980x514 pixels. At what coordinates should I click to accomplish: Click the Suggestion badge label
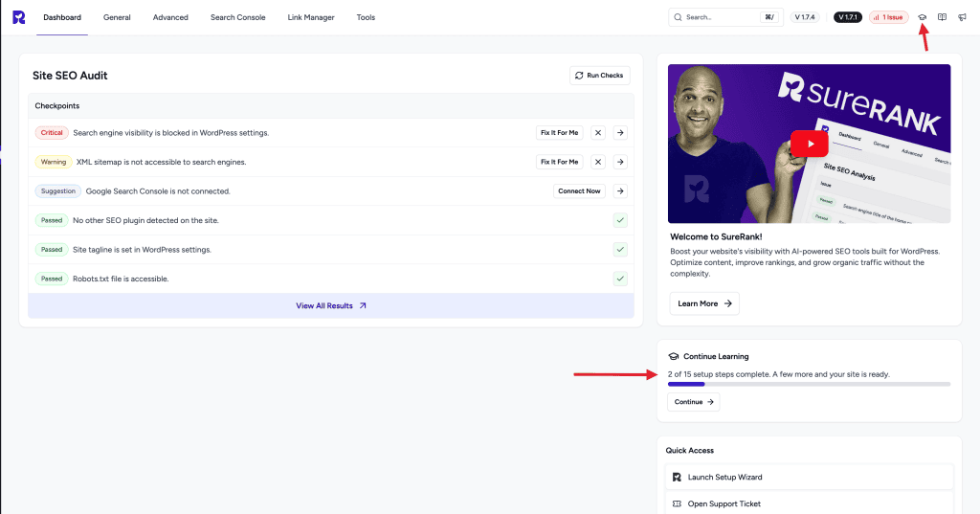point(58,191)
